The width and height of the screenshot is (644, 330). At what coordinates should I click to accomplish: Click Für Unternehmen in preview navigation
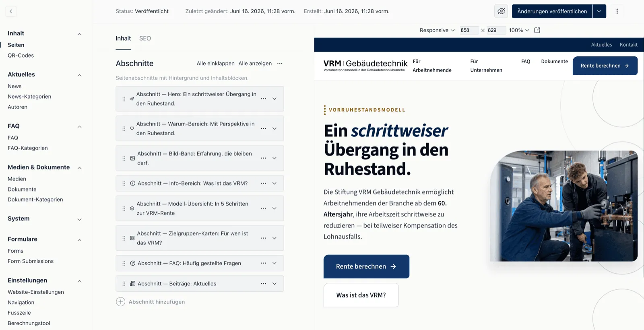click(486, 66)
